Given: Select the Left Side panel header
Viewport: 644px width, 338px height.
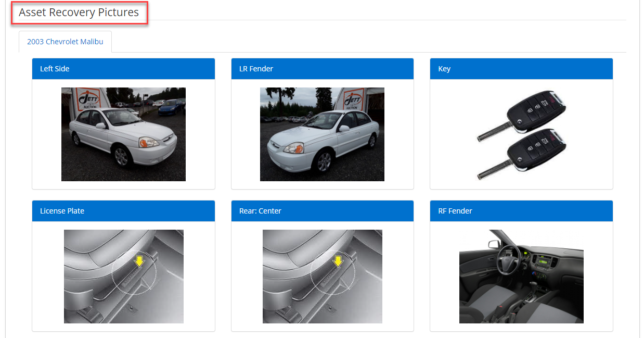Looking at the screenshot, I should pyautogui.click(x=123, y=69).
